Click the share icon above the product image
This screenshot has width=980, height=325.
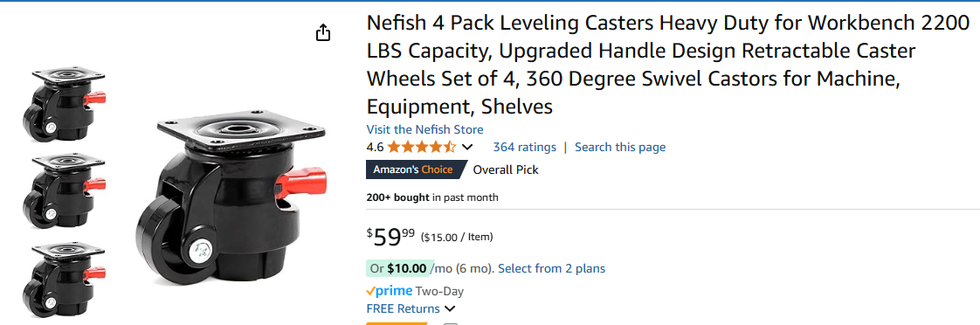322,32
